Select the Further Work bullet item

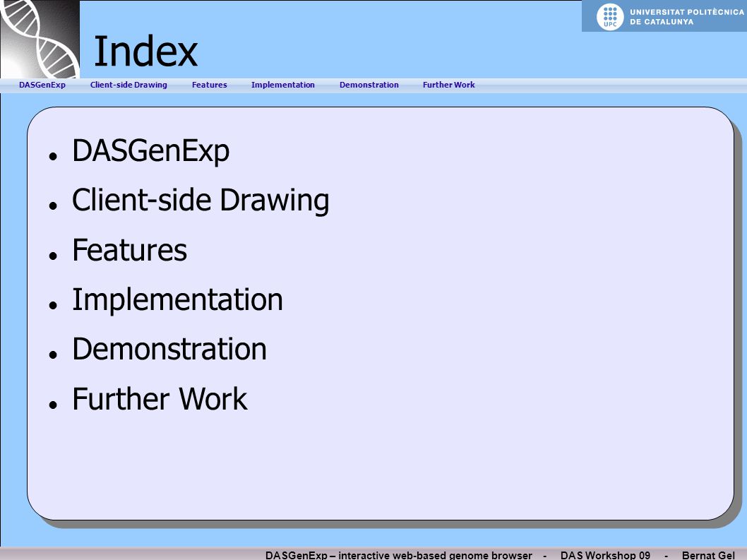(160, 399)
